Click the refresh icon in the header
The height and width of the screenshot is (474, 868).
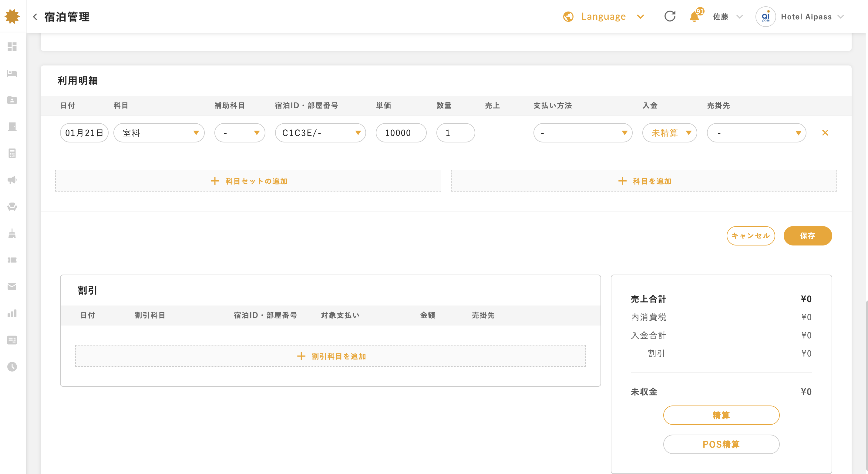(x=670, y=16)
